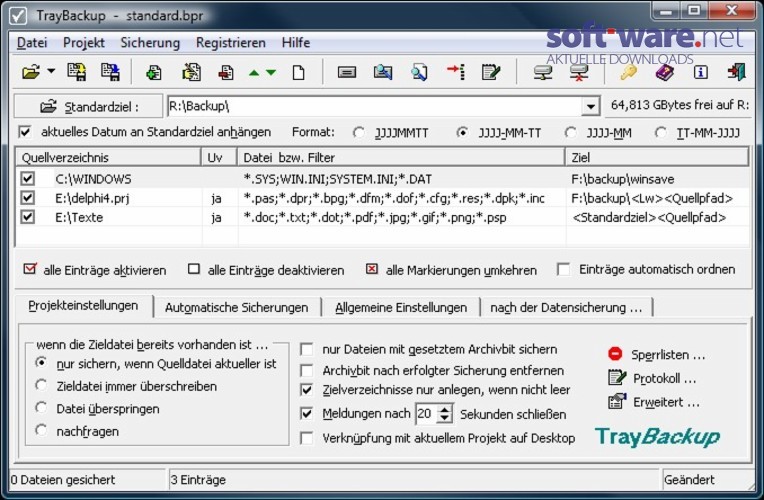
Task: Enable 'Verknüpfung mit aktuellem Projekt auf Desktop'
Action: click(x=306, y=438)
